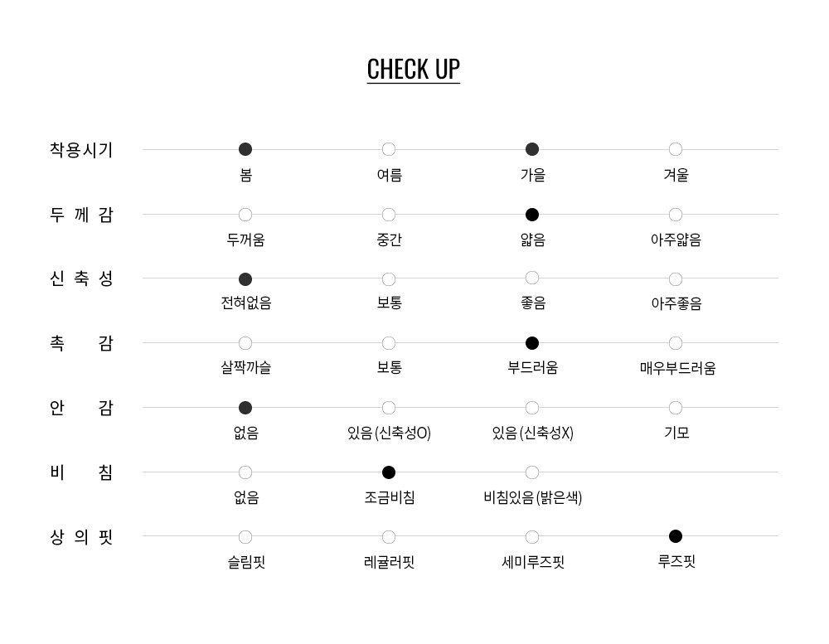
Task: Select 조금비침 see-through dot
Action: click(389, 472)
